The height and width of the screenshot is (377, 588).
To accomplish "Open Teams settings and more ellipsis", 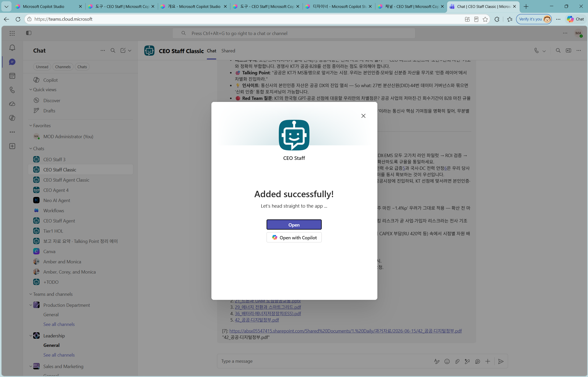I will [x=565, y=33].
